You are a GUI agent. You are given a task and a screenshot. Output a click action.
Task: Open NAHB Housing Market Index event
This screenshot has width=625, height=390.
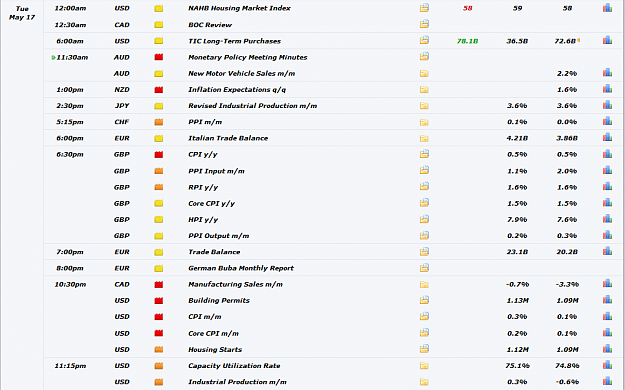pos(239,8)
